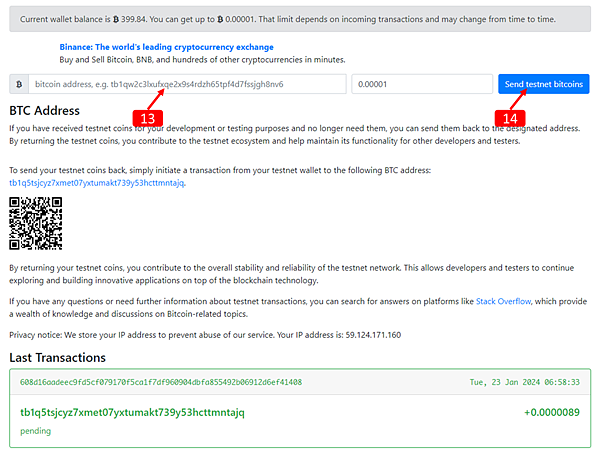
Task: Click the pending status label
Action: pos(36,431)
